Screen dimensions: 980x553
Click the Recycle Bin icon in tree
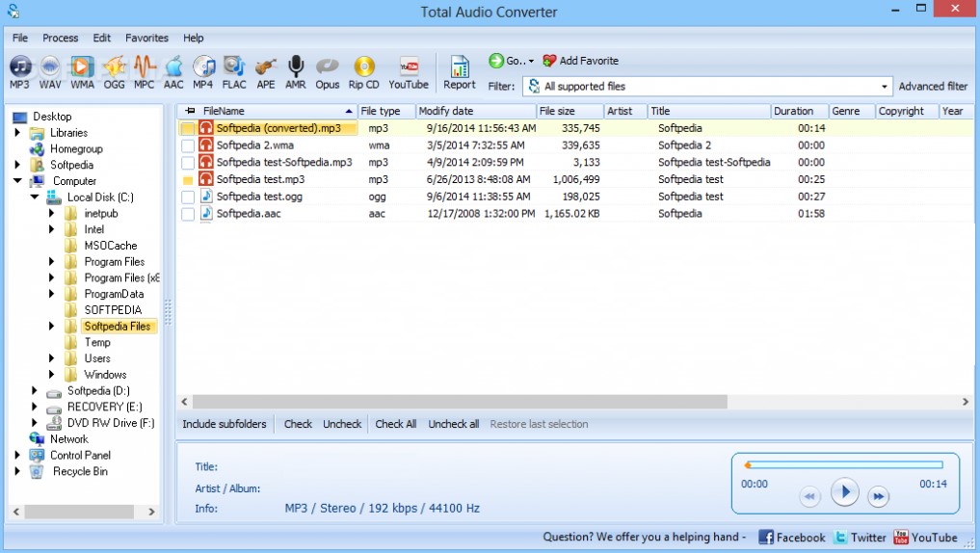(x=37, y=472)
